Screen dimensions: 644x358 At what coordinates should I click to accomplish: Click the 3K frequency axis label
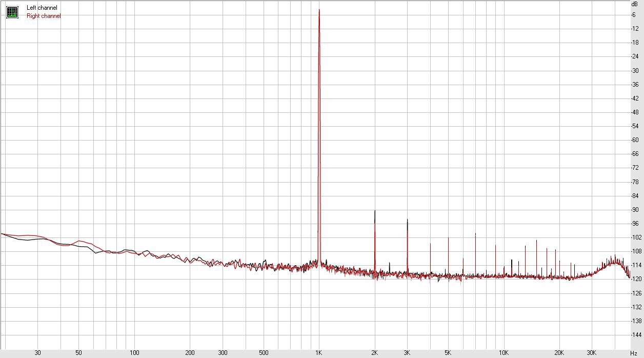point(407,353)
